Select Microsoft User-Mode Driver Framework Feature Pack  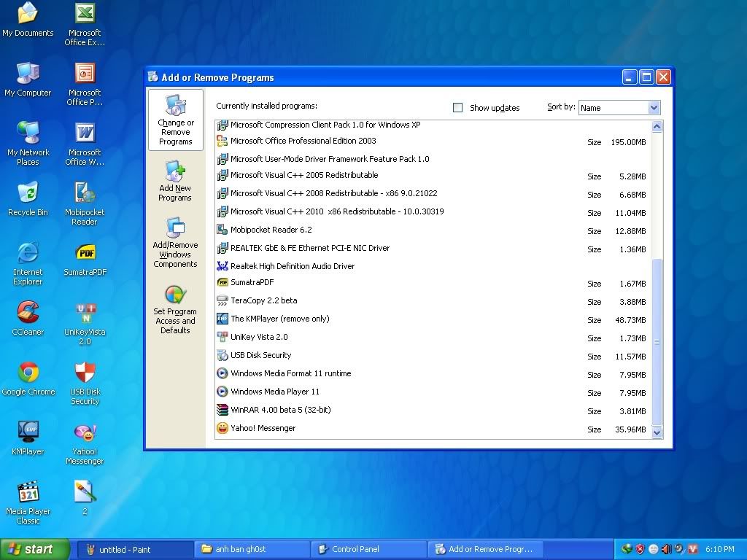point(433,158)
